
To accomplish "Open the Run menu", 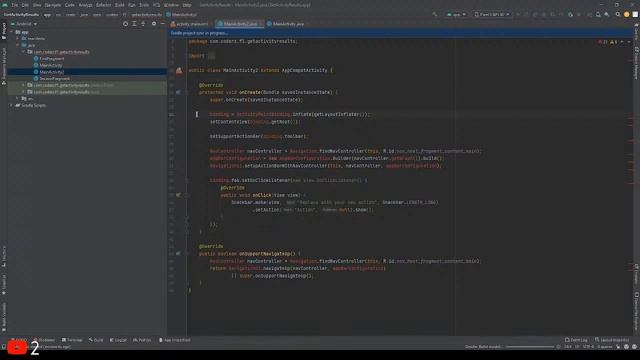I will tap(131, 5).
